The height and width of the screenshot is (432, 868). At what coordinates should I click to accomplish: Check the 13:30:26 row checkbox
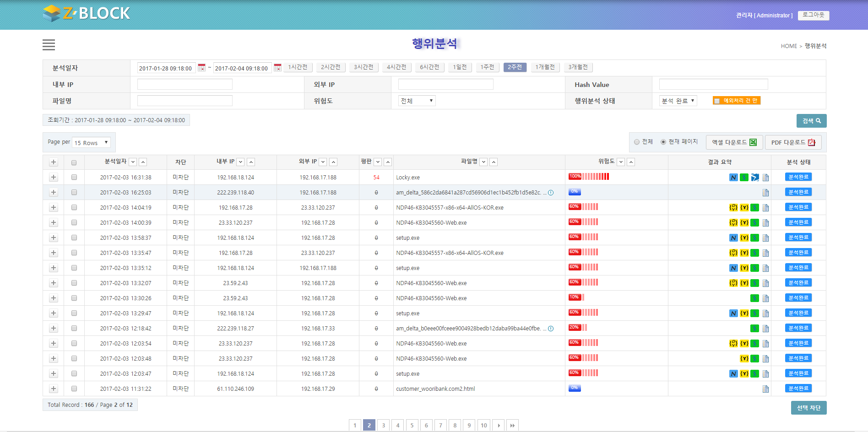(x=74, y=298)
